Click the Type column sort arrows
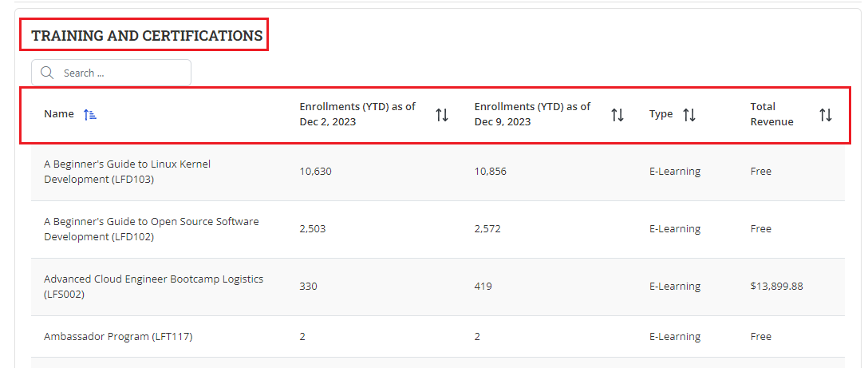This screenshot has height=368, width=868. click(x=689, y=115)
